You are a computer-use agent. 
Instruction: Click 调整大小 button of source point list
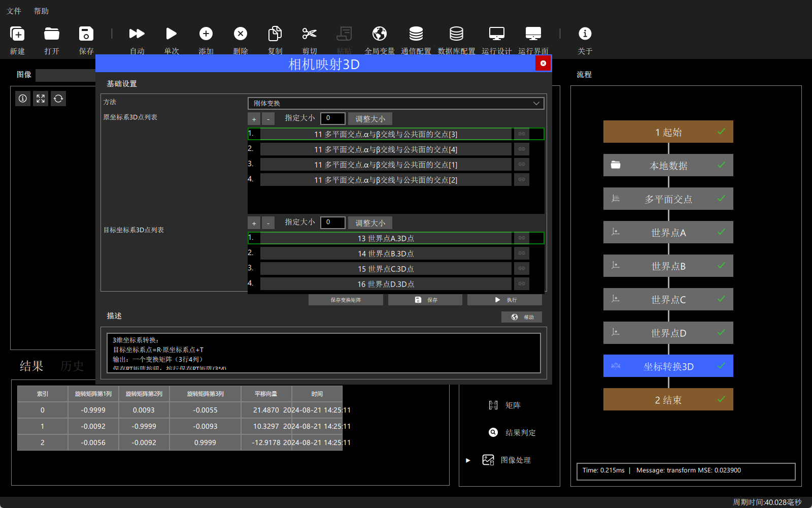[370, 119]
